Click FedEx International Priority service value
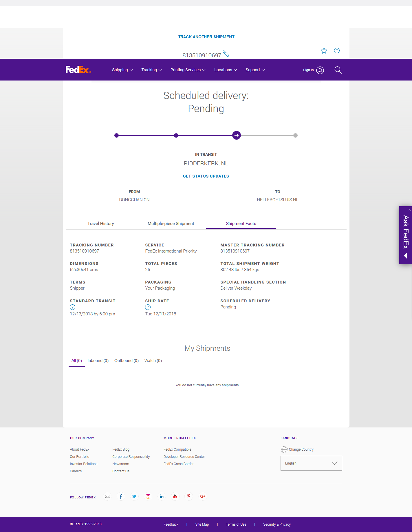The image size is (412, 532). pyautogui.click(x=171, y=251)
